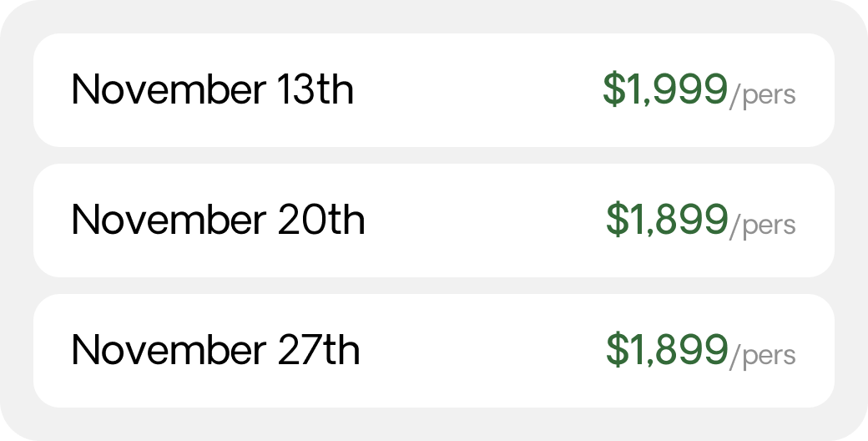The width and height of the screenshot is (868, 441).
Task: Click blank area inside the November 27th card
Action: pos(482,351)
